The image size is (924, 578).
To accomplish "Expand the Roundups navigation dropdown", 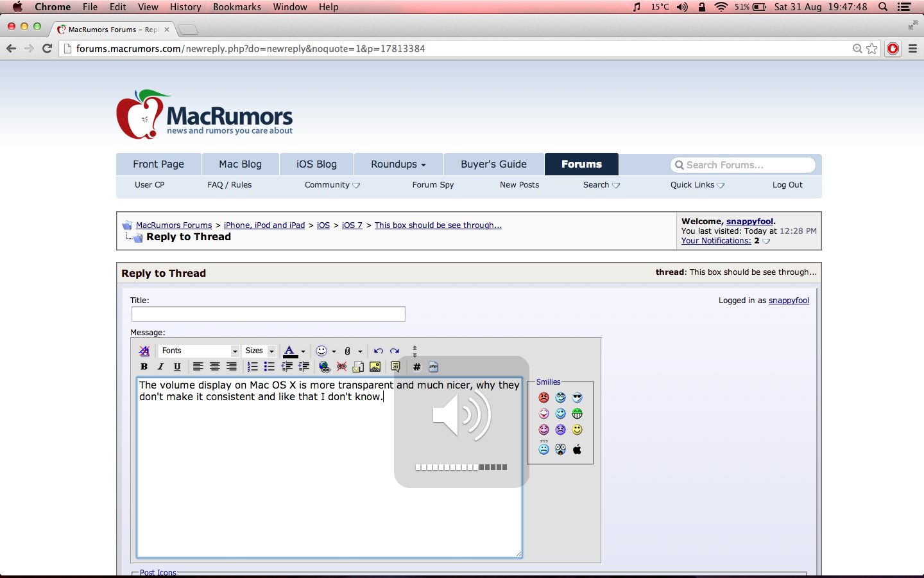I will pyautogui.click(x=398, y=164).
